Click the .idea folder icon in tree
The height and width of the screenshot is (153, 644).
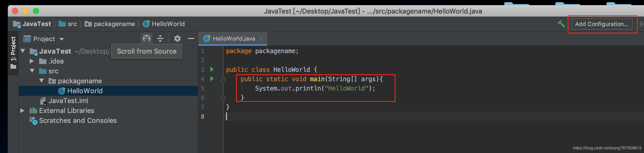[43, 61]
